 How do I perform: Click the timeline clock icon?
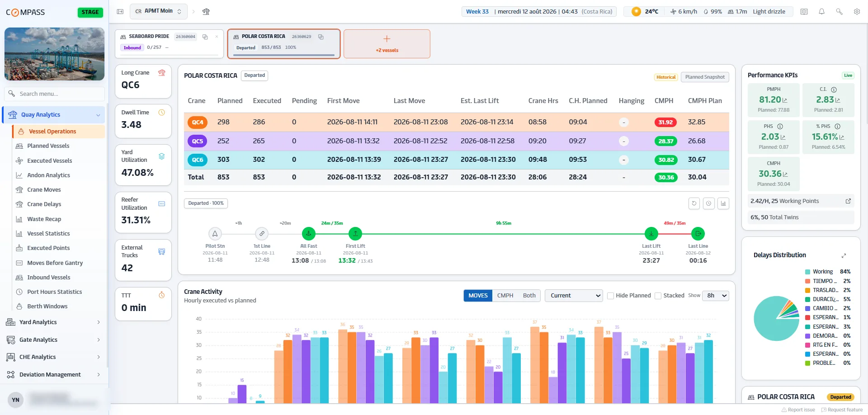[708, 203]
